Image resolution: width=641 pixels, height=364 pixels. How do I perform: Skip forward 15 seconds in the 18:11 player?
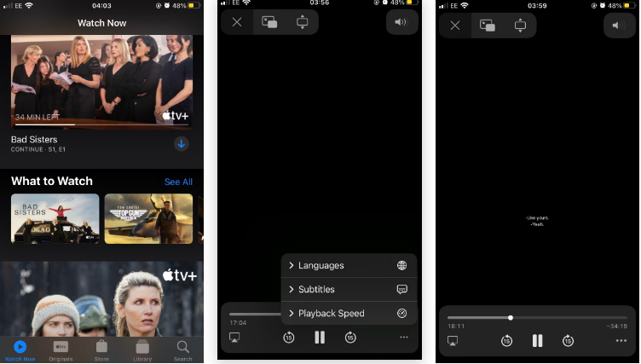click(568, 341)
